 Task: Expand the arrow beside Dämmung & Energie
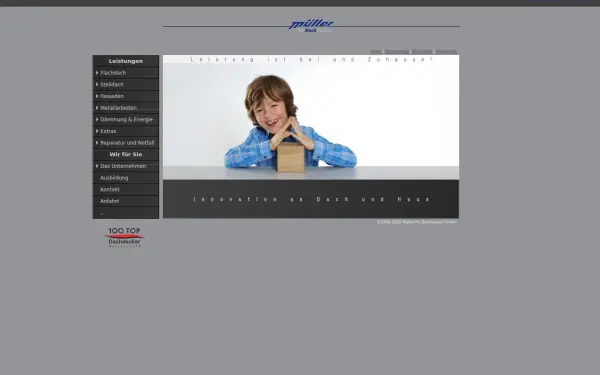(97, 119)
